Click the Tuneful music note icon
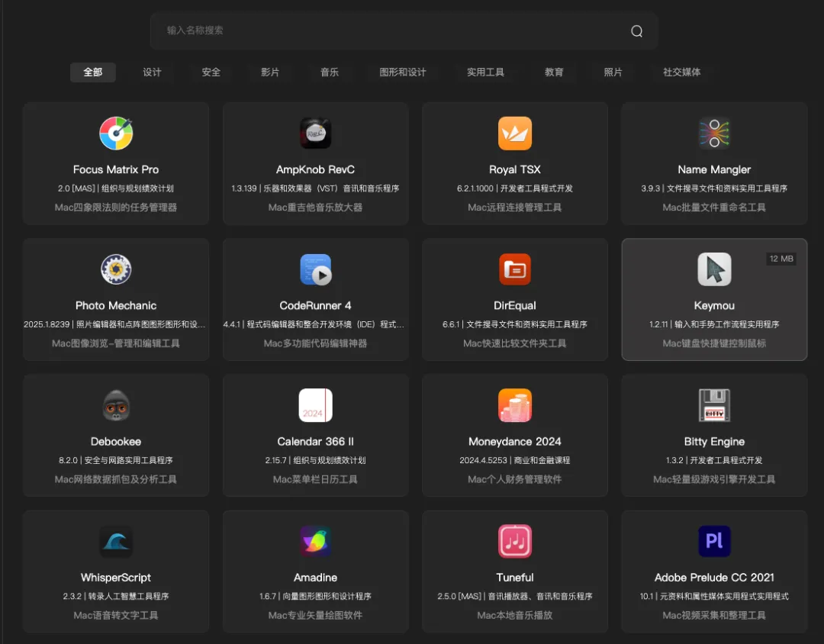The height and width of the screenshot is (644, 824). [x=515, y=542]
